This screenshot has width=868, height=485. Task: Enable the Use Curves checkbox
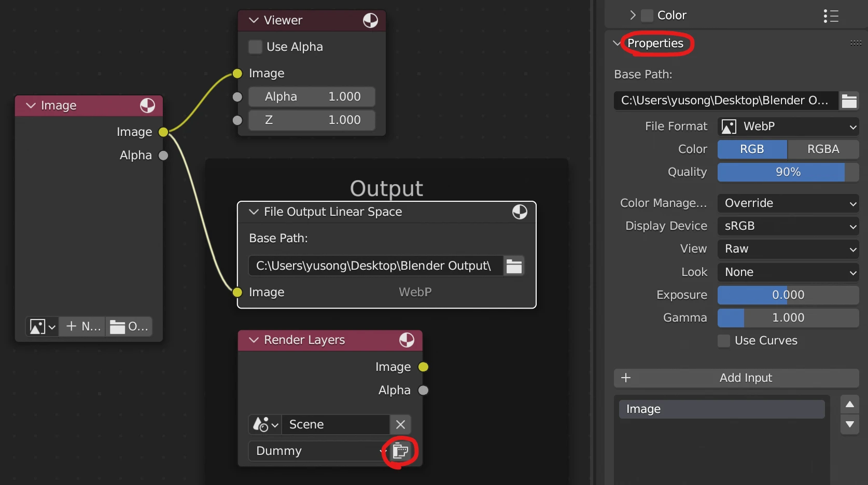724,341
